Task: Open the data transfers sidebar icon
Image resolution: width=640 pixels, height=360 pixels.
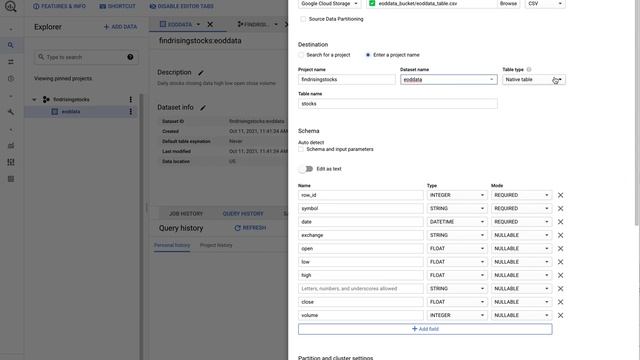Action: tap(11, 62)
